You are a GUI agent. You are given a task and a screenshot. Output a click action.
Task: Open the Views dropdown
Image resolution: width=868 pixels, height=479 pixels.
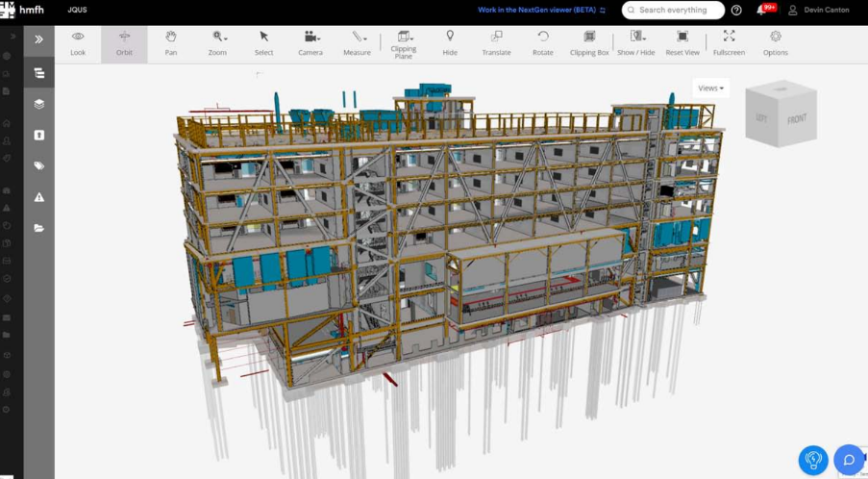point(710,88)
